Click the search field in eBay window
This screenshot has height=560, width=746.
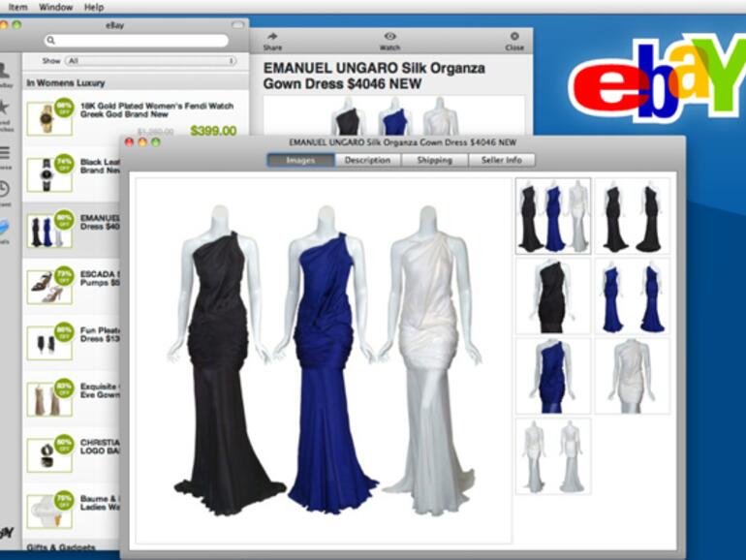pyautogui.click(x=137, y=41)
